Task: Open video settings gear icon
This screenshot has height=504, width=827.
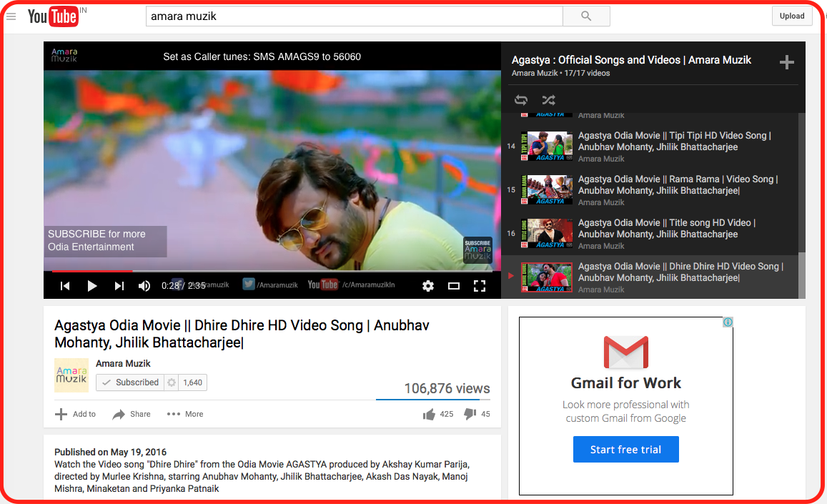Action: pos(428,286)
